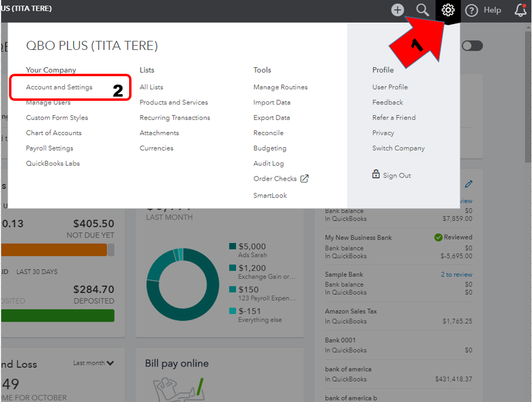
Task: Click the orange not-due-yet bar
Action: 54,250
